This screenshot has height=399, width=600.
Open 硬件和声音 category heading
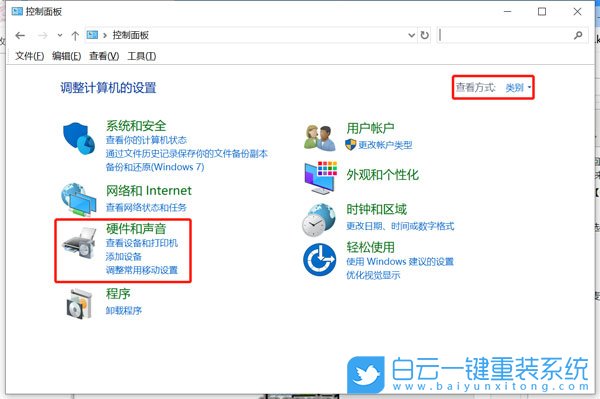pyautogui.click(x=136, y=228)
